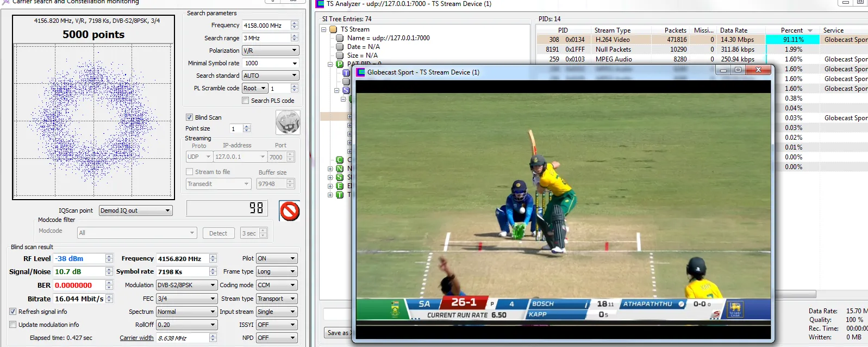868x347 pixels.
Task: Click the red stop scan icon
Action: (x=290, y=211)
